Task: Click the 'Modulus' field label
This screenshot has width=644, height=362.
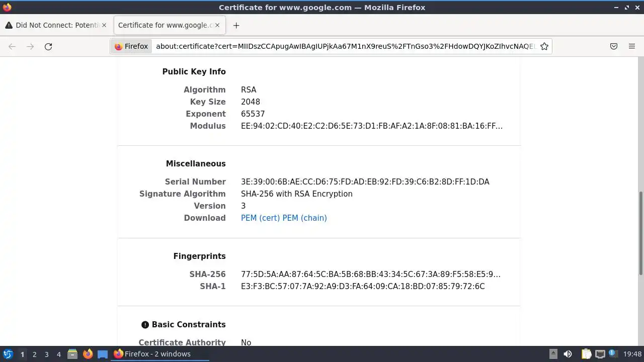Action: coord(208,126)
